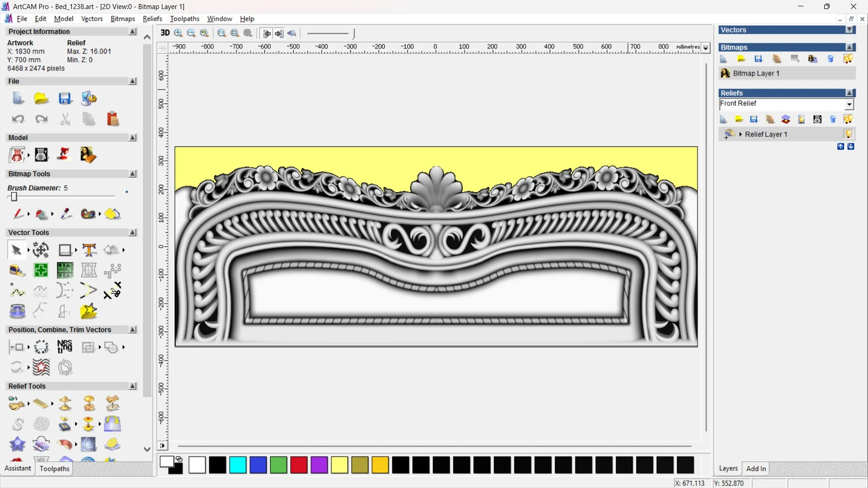Open the Toolpaths menu
Image resolution: width=868 pixels, height=488 pixels.
pos(184,19)
